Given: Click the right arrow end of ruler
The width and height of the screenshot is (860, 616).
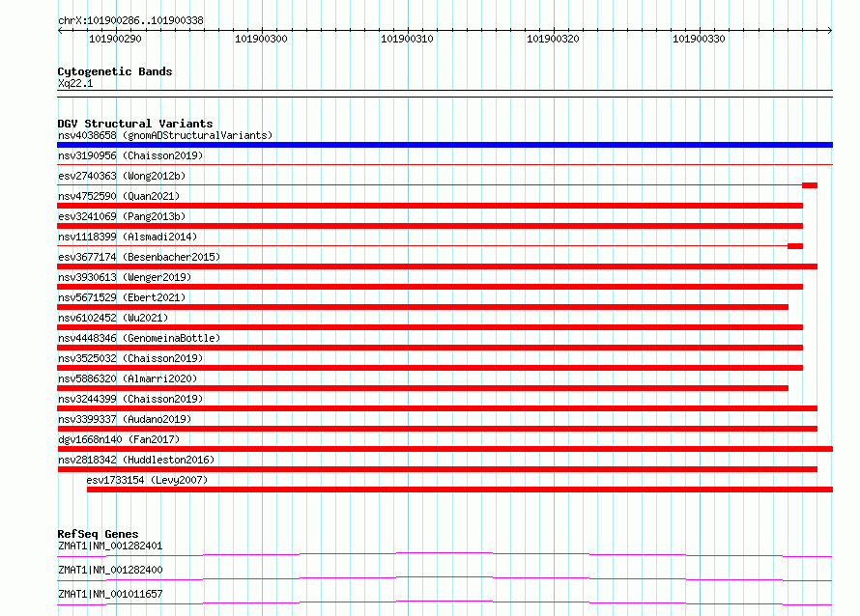Looking at the screenshot, I should [x=830, y=31].
